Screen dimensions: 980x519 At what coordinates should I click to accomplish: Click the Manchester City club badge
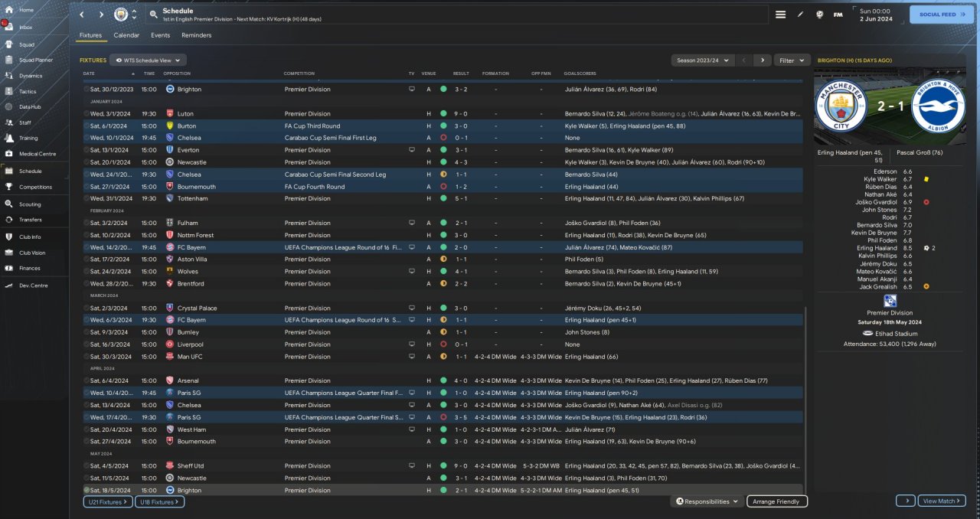click(121, 15)
